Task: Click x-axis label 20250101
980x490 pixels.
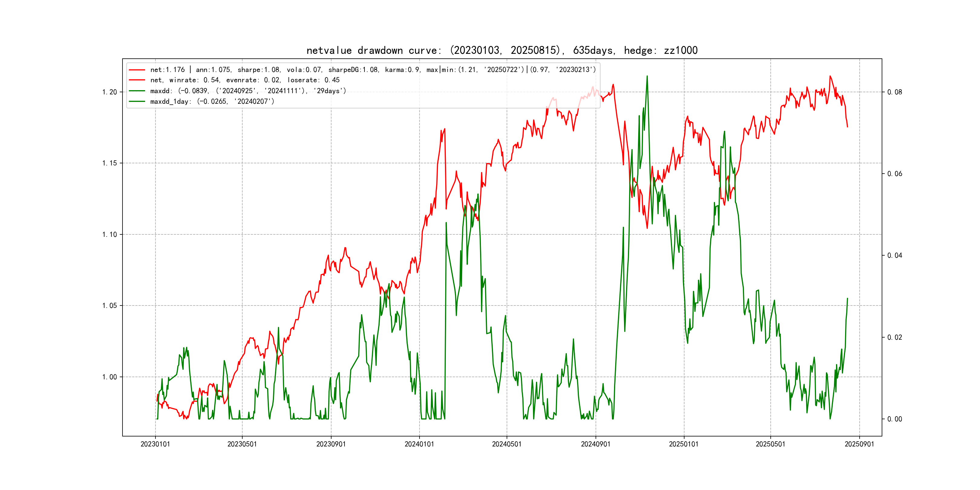Action: [684, 444]
